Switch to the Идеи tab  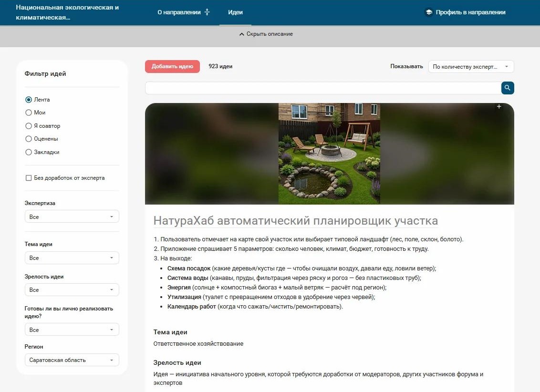(x=235, y=12)
